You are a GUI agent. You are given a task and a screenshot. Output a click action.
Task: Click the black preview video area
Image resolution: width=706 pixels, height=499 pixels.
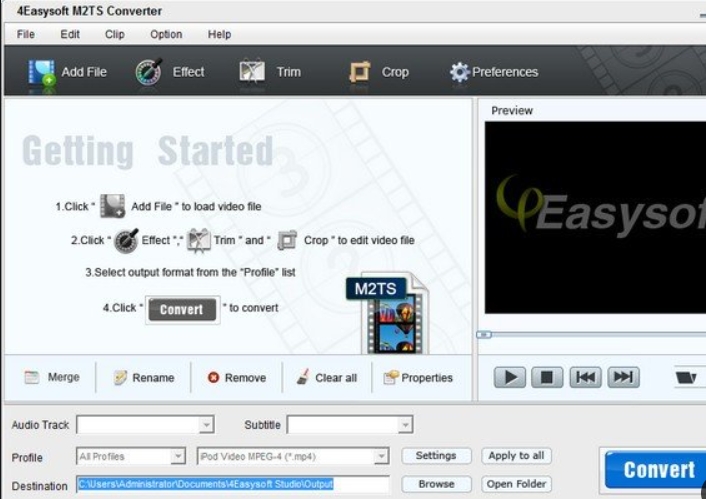(x=595, y=217)
